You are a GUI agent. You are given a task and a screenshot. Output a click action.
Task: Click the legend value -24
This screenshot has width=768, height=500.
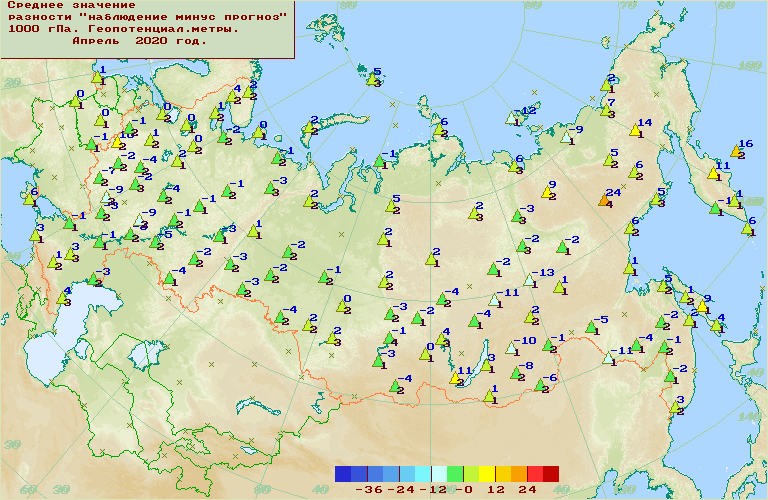coord(401,490)
